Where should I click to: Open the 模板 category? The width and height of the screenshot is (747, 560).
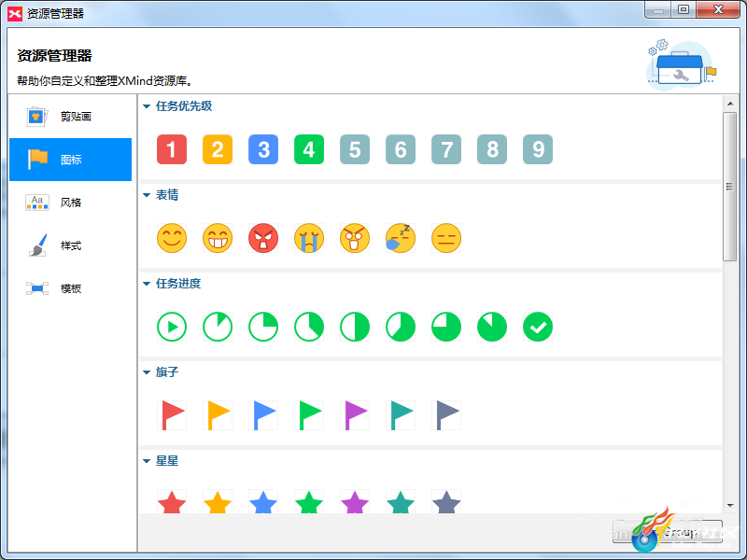point(71,288)
